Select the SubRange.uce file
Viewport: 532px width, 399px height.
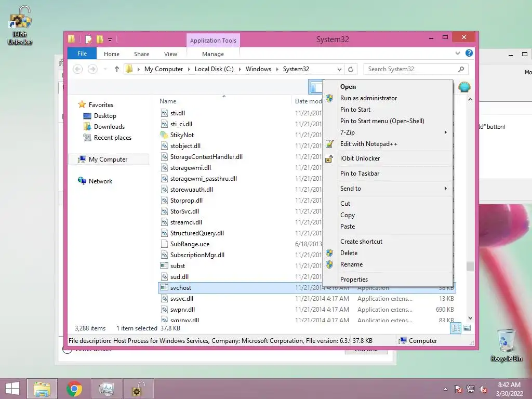(x=184, y=244)
